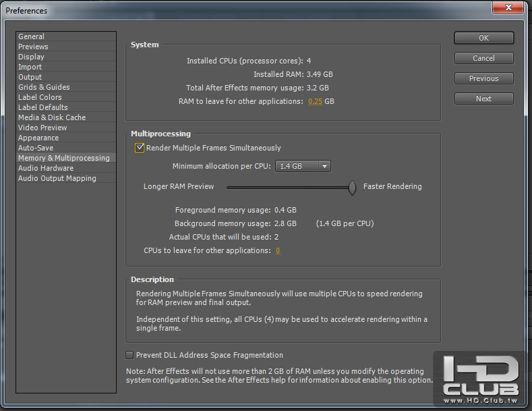
Task: Switch to Auto-Save preferences
Action: click(x=66, y=148)
